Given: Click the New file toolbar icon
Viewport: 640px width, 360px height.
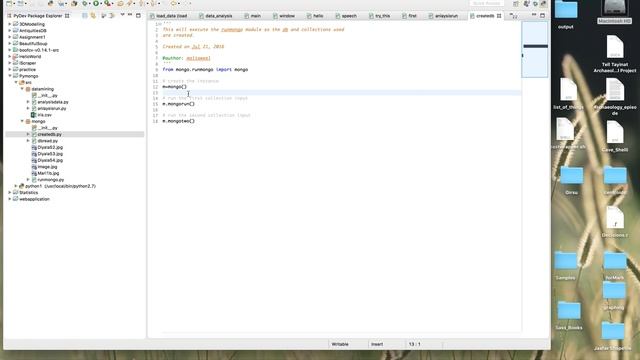Looking at the screenshot, I should tap(9, 3).
